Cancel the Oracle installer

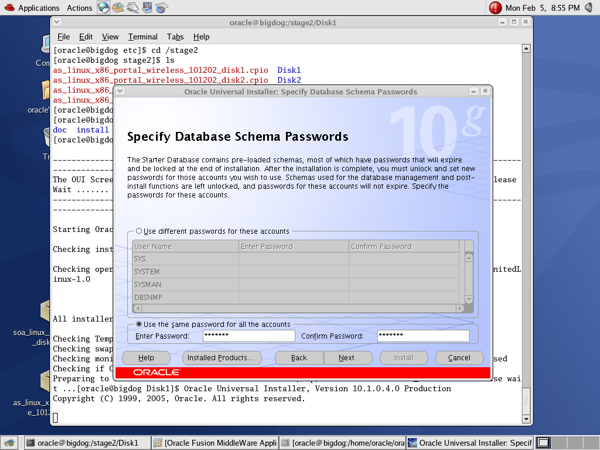(x=459, y=358)
